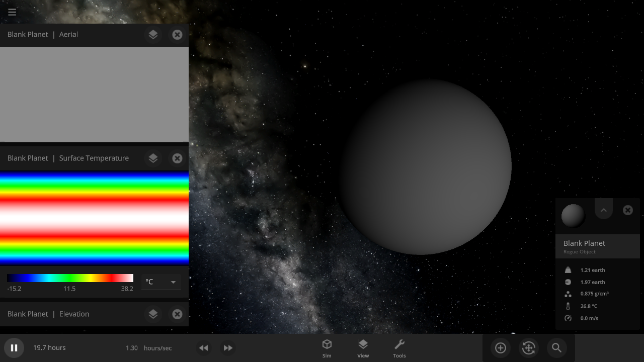Close the Surface Temperature panel
Viewport: 644px width, 362px height.
(x=177, y=158)
